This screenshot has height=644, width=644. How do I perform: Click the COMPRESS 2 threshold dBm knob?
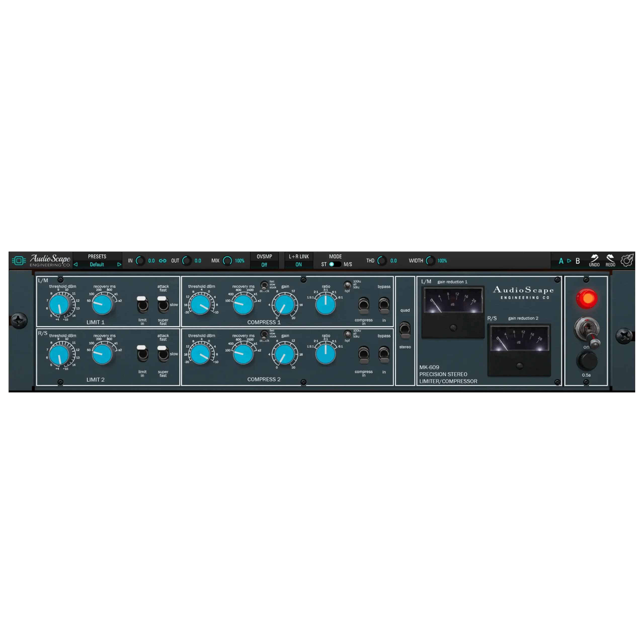[x=200, y=354]
